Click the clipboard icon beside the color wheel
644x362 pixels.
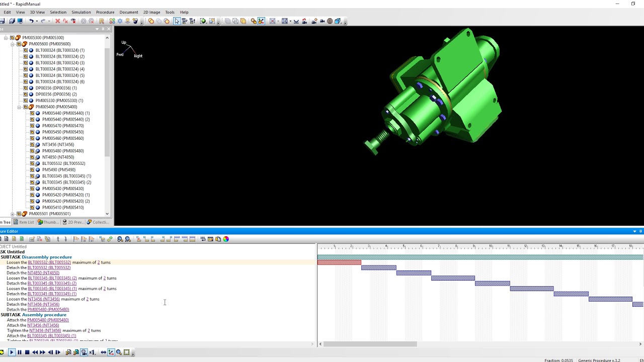[x=218, y=239]
